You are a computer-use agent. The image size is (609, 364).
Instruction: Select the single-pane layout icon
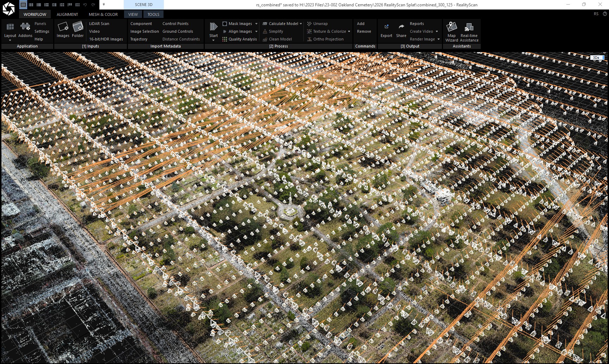(x=23, y=5)
